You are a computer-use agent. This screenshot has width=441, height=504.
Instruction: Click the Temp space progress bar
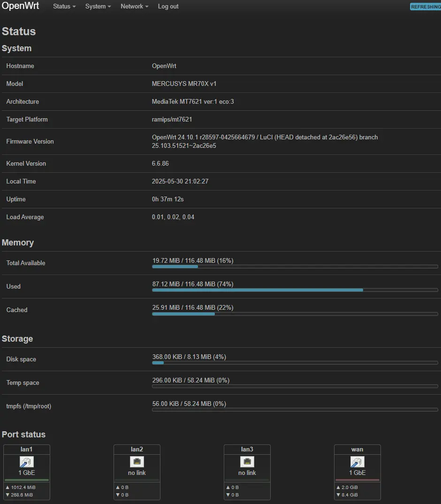pyautogui.click(x=295, y=386)
